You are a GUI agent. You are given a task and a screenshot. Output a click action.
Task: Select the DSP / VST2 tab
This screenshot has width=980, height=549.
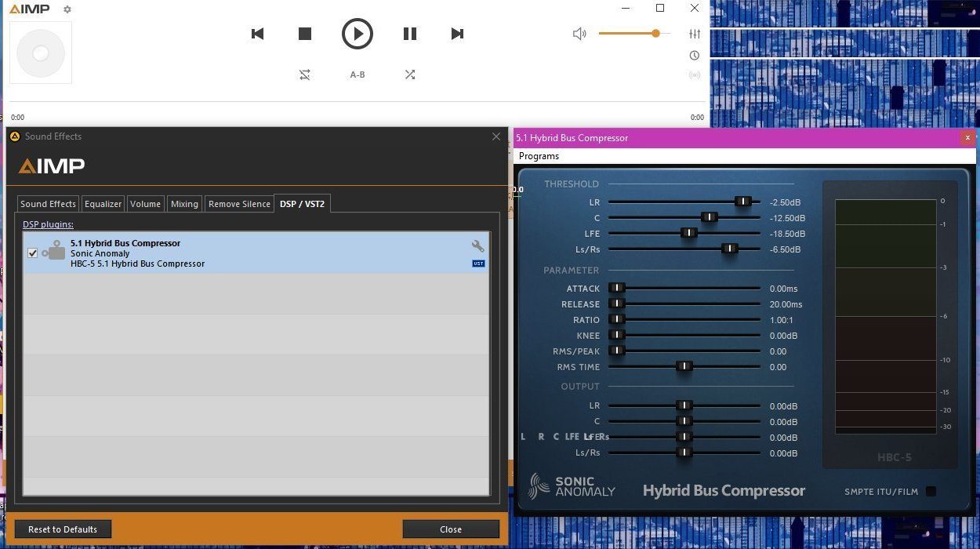302,204
